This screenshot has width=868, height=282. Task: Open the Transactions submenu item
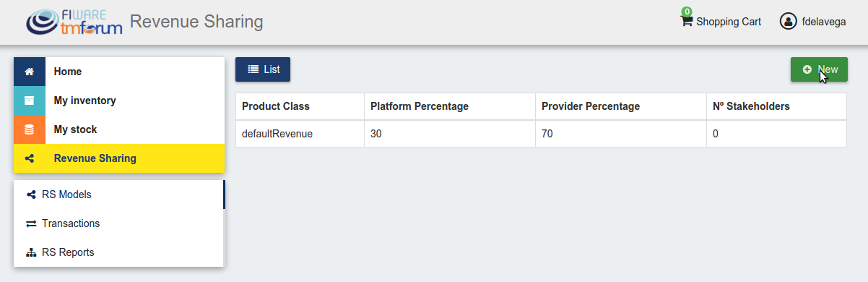pyautogui.click(x=119, y=223)
